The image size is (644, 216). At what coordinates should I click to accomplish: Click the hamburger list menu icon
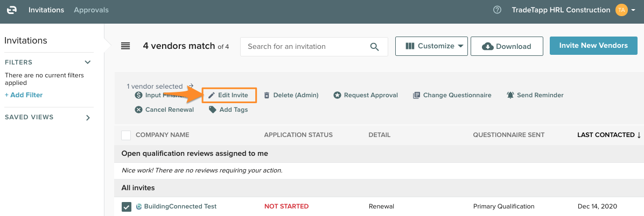point(125,46)
